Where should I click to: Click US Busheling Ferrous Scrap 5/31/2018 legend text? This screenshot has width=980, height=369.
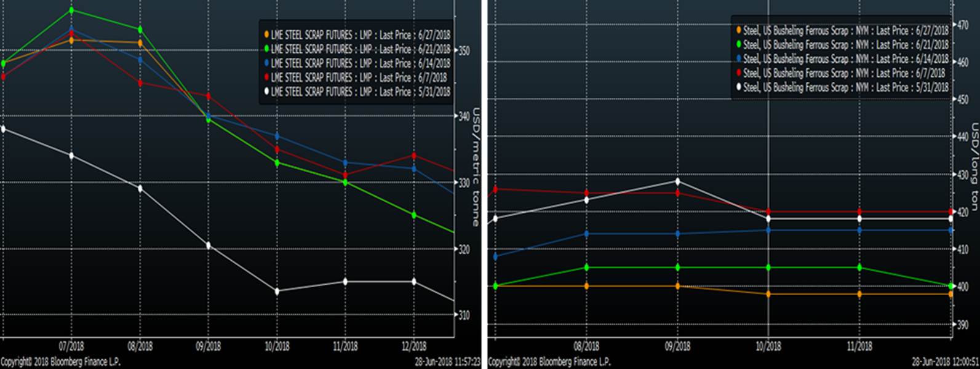[846, 87]
